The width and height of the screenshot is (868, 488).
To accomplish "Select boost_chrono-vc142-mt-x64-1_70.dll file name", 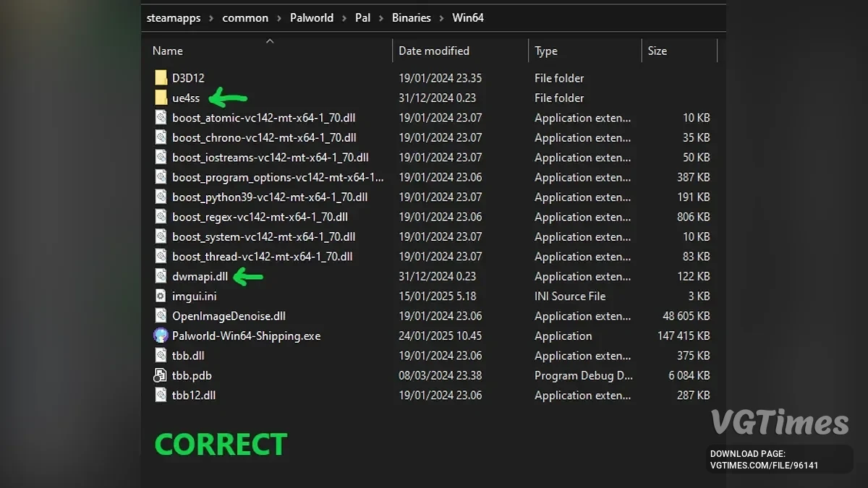I will pos(264,137).
